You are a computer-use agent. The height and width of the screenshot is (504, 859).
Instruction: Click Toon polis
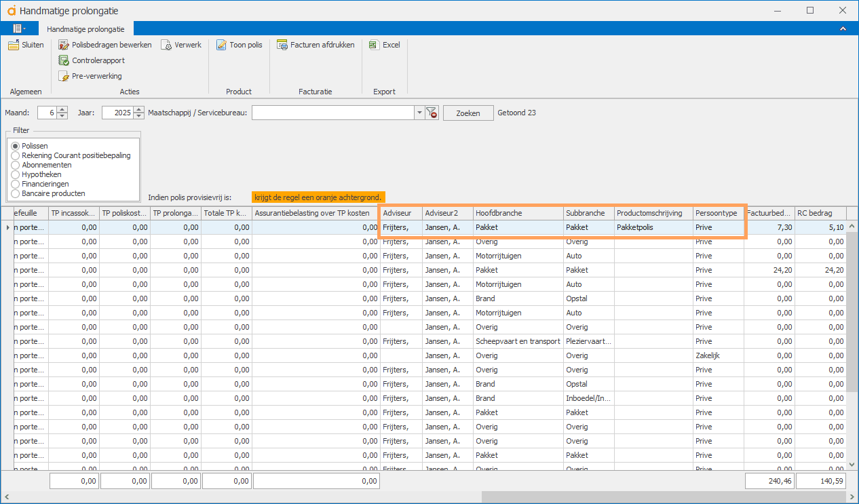(x=239, y=45)
